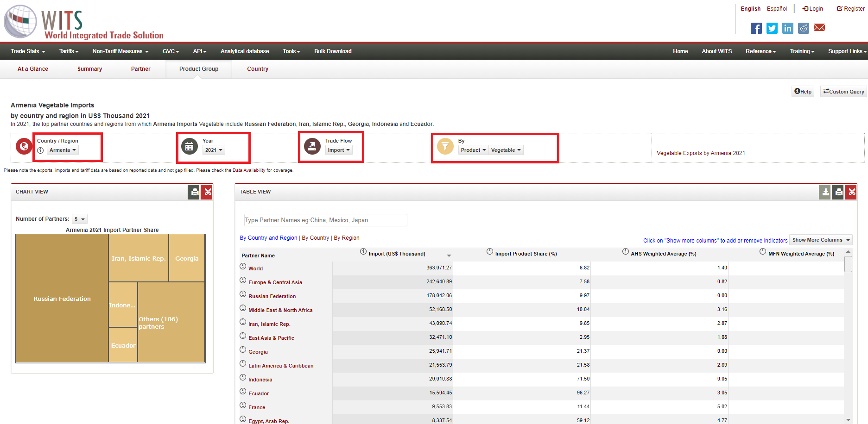Click the email envelope icon
This screenshot has width=868, height=424.
tap(819, 28)
